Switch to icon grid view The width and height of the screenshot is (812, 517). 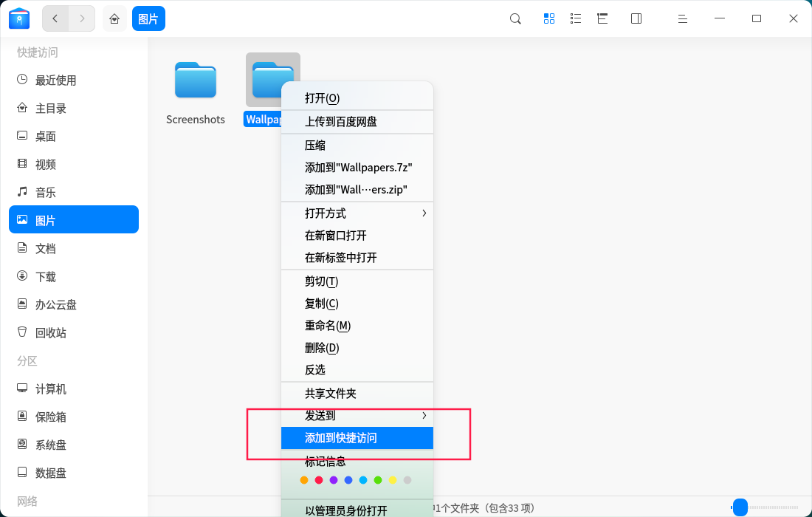pos(549,18)
